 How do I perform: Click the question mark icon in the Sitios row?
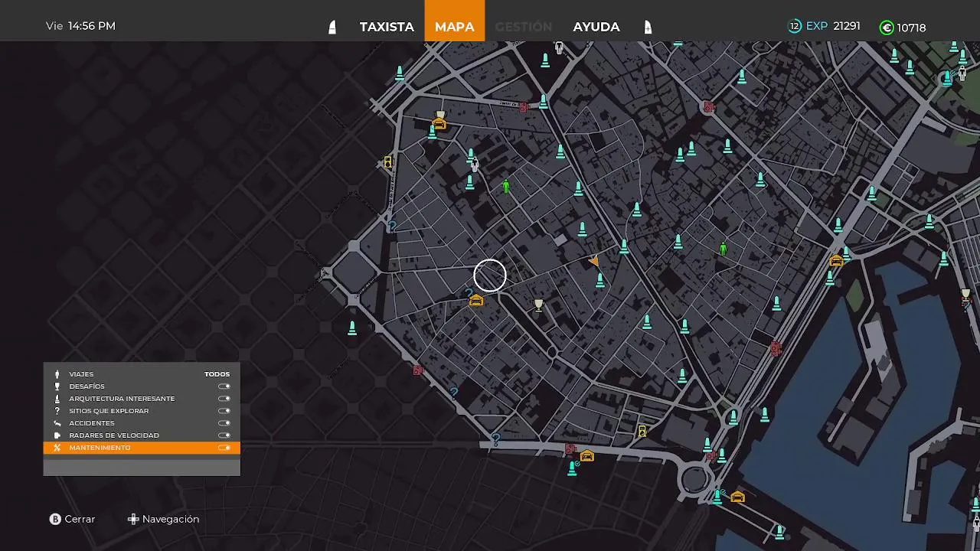(57, 411)
